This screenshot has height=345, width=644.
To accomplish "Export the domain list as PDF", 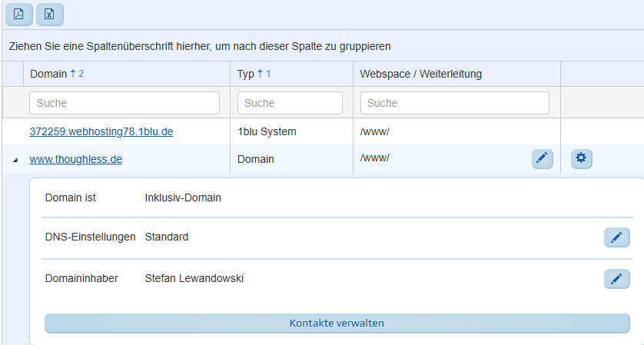I will pyautogui.click(x=19, y=14).
